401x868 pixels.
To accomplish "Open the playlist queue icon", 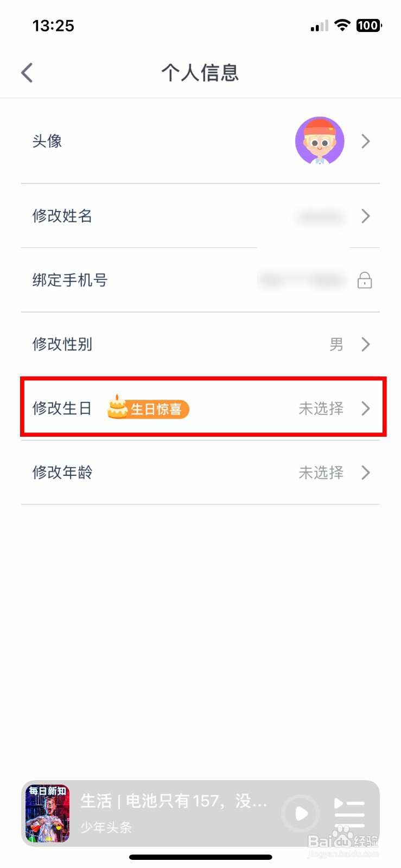I will [349, 813].
